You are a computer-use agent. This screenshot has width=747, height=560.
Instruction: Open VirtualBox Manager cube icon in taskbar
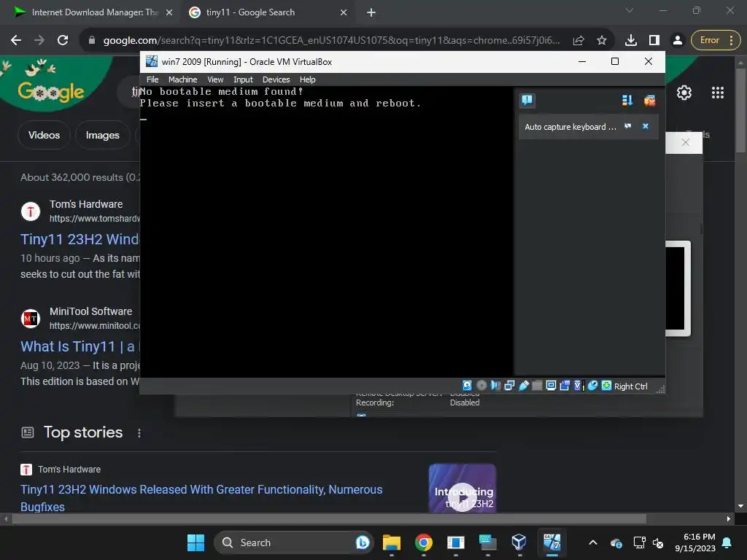519,542
